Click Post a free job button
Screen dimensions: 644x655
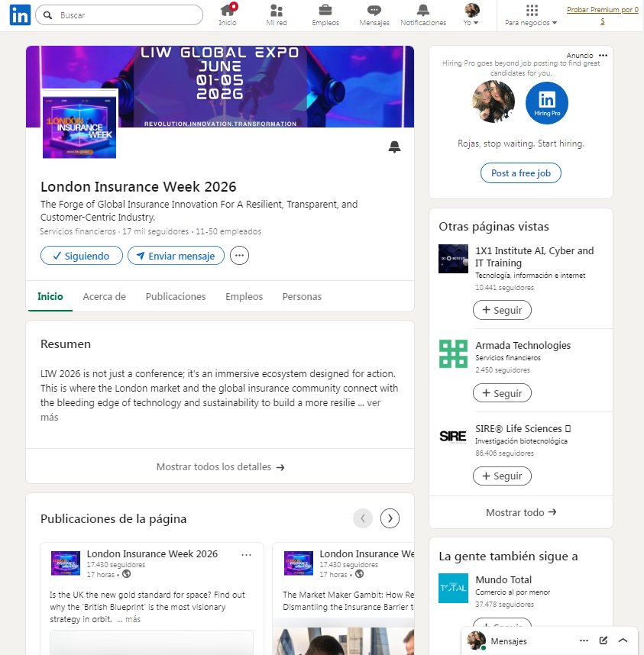coord(521,173)
